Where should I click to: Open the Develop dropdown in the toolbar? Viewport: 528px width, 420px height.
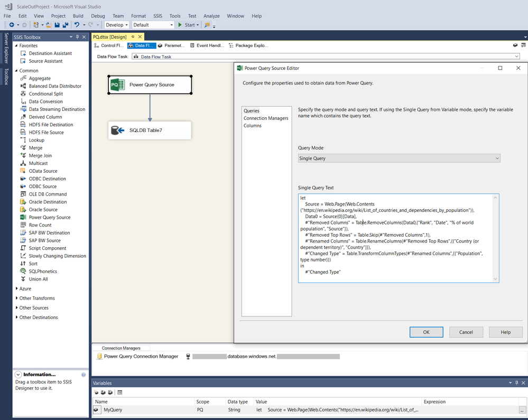[x=117, y=25]
